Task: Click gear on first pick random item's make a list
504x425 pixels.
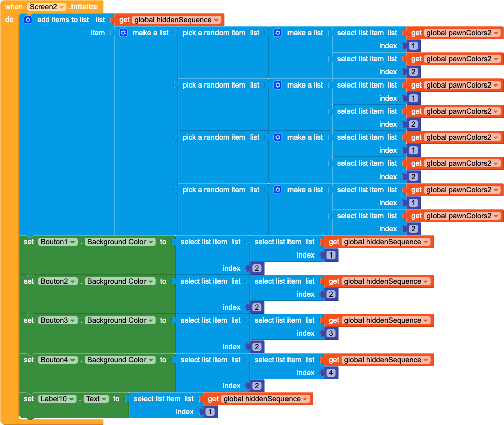Action: coord(278,33)
